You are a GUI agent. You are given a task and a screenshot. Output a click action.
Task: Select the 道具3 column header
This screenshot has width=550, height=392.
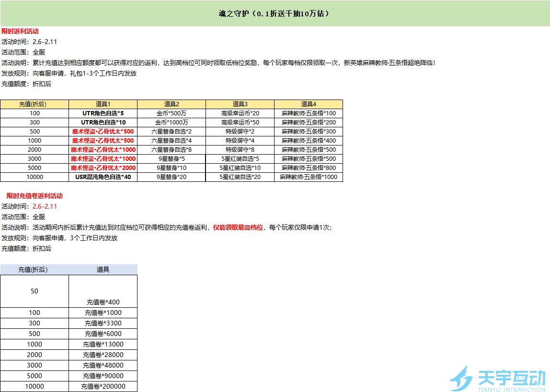click(240, 104)
